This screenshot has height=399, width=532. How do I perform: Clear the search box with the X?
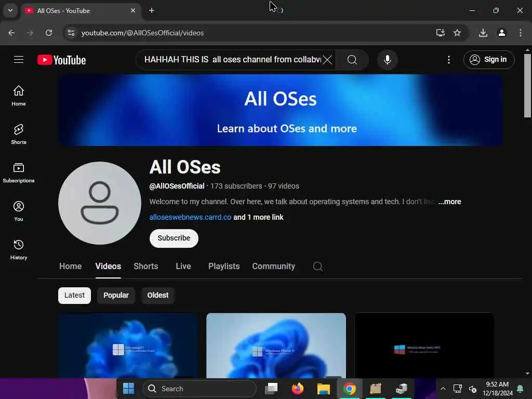[327, 60]
